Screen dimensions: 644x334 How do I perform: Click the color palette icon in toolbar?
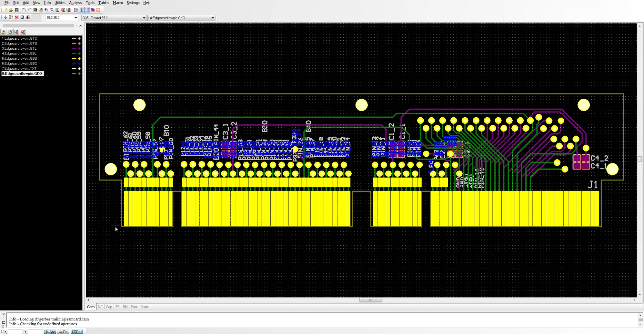(x=93, y=10)
